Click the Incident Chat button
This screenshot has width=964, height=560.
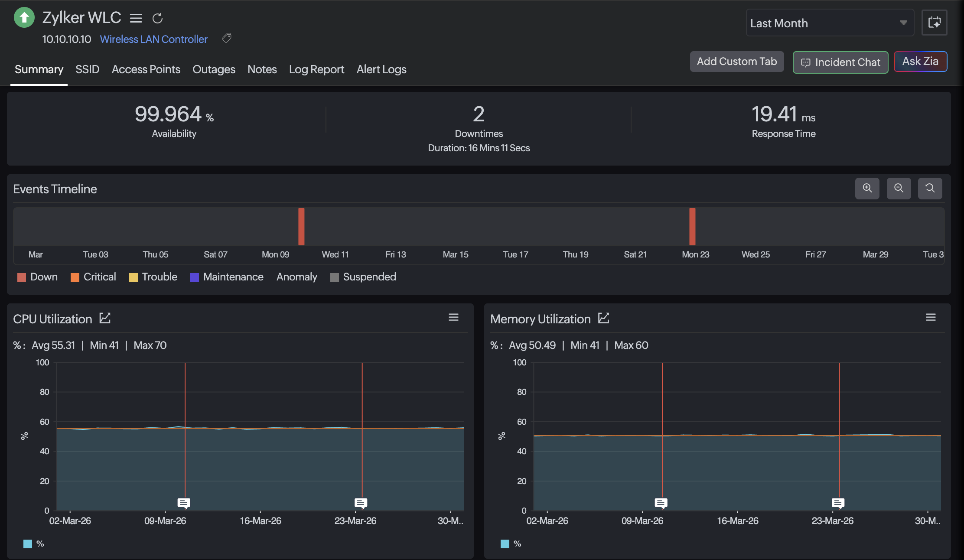point(840,62)
